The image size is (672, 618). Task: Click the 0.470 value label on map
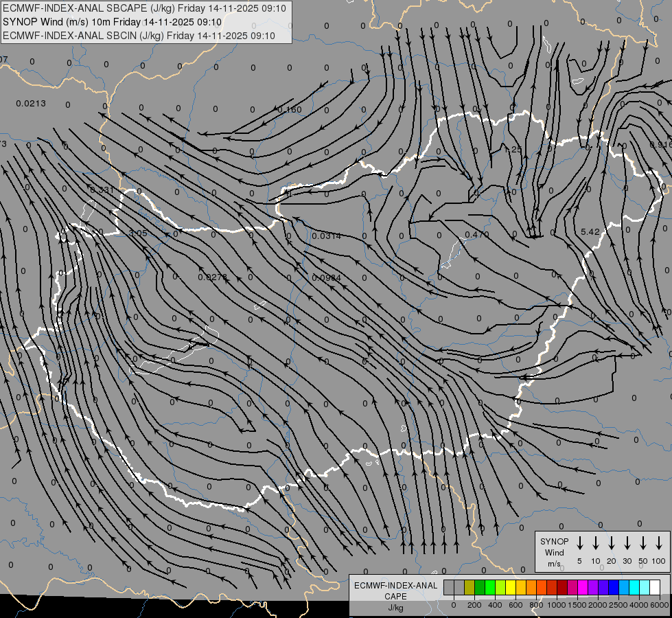(x=477, y=235)
